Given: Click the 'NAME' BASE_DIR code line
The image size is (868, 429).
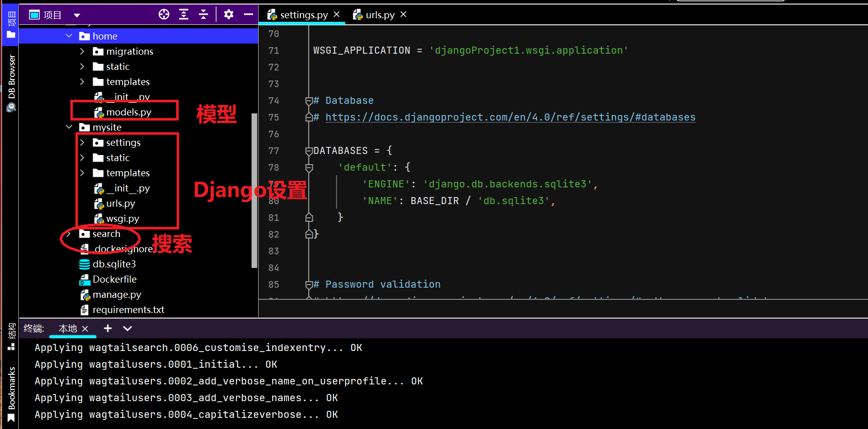Looking at the screenshot, I should pyautogui.click(x=459, y=201).
